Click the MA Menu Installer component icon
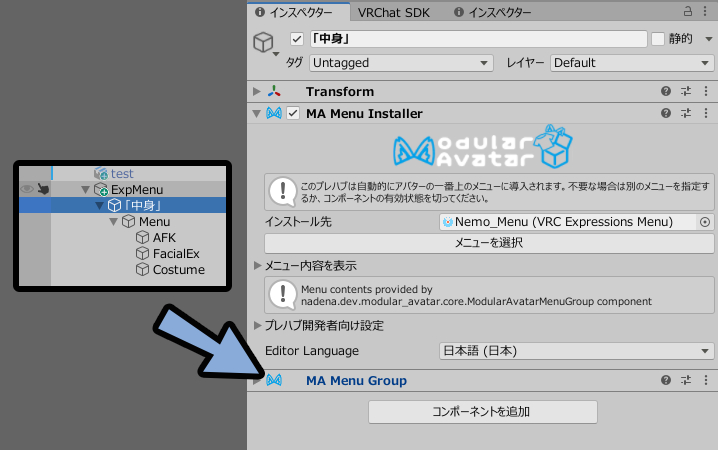 pyautogui.click(x=274, y=113)
